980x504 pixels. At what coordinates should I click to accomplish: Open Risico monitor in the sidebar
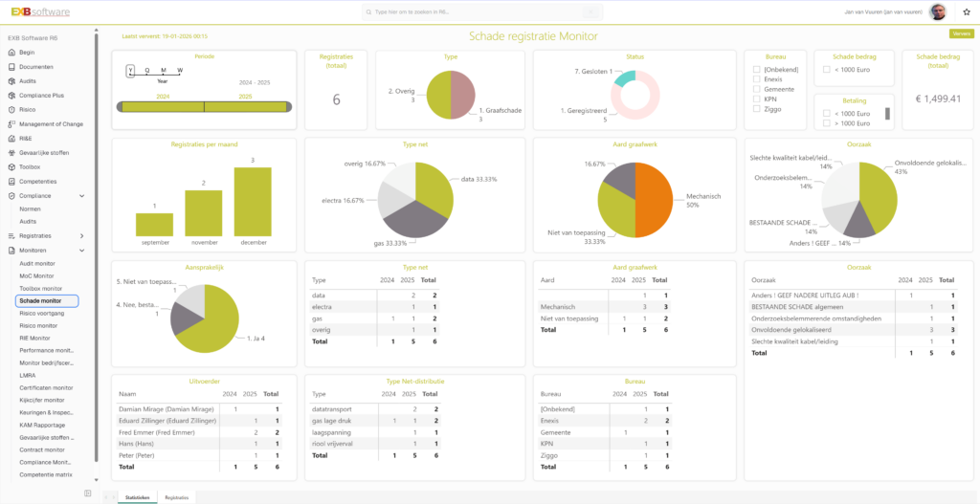point(37,325)
